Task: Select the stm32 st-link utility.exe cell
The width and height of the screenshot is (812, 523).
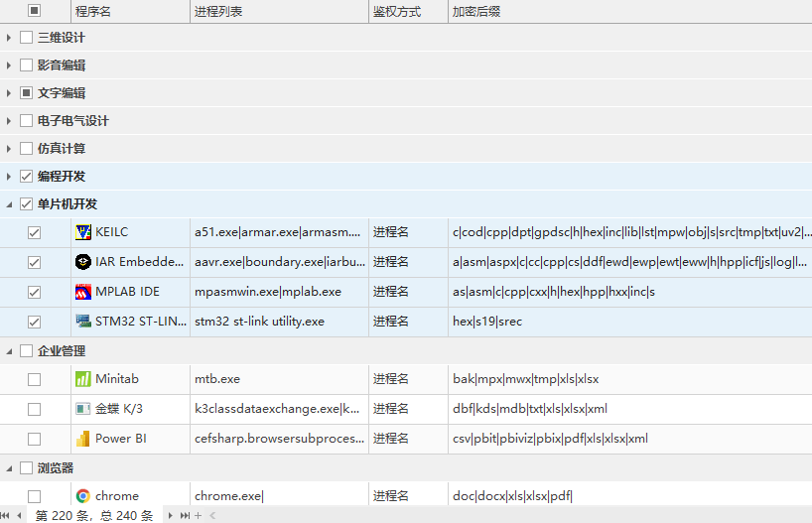Action: 280,322
